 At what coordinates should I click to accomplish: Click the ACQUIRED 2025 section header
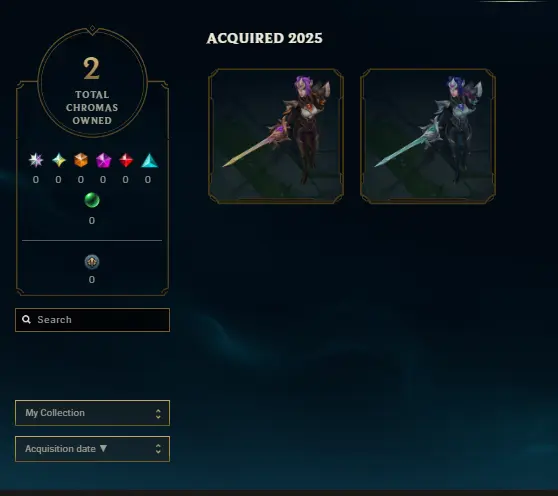pyautogui.click(x=264, y=38)
